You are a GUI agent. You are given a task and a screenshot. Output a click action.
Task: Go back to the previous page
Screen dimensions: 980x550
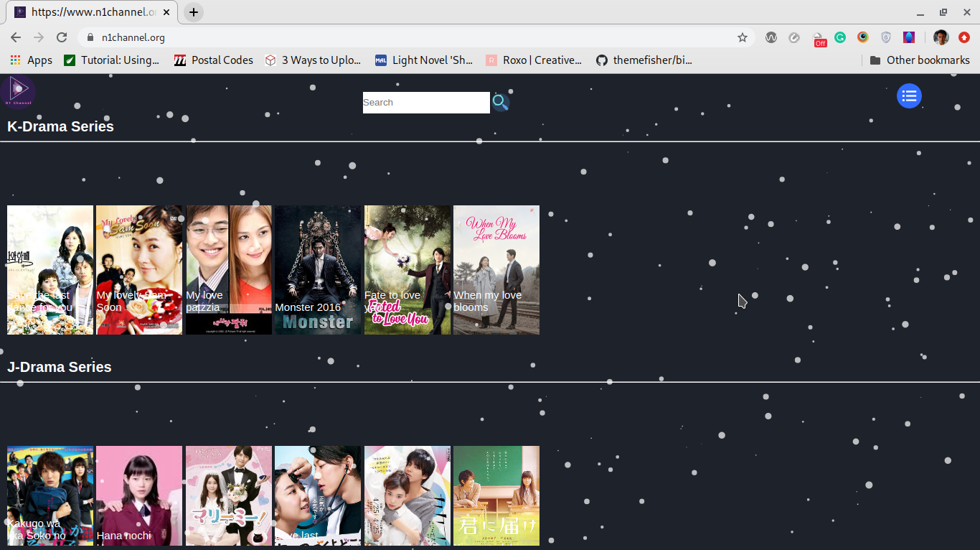(x=16, y=37)
